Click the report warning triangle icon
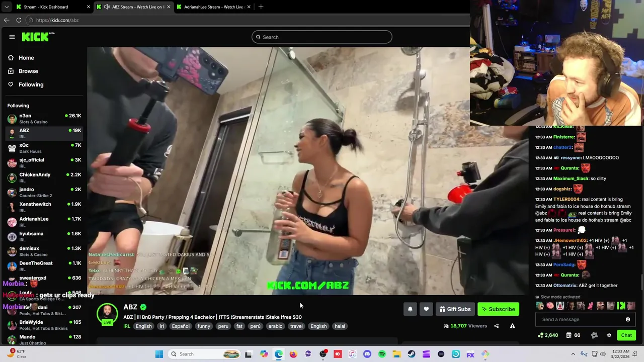This screenshot has height=362, width=644. (512, 326)
